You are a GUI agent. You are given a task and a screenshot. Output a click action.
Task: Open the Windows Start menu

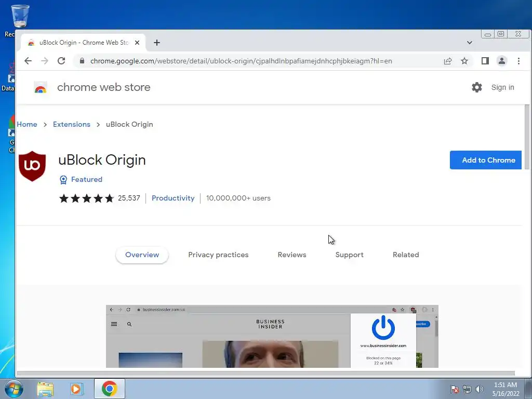pyautogui.click(x=14, y=389)
